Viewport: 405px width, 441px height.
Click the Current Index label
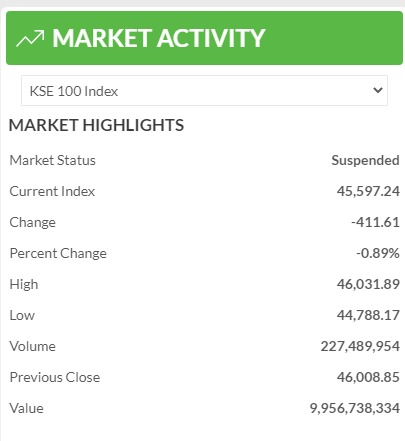52,191
